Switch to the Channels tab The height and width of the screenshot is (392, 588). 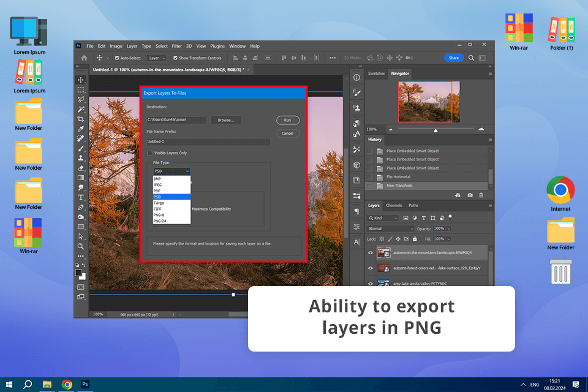(394, 205)
